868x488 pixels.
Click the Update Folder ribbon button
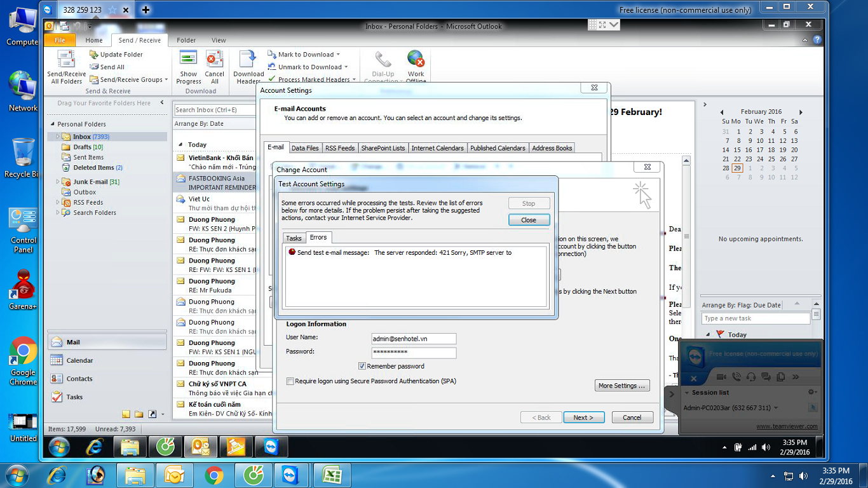point(116,55)
